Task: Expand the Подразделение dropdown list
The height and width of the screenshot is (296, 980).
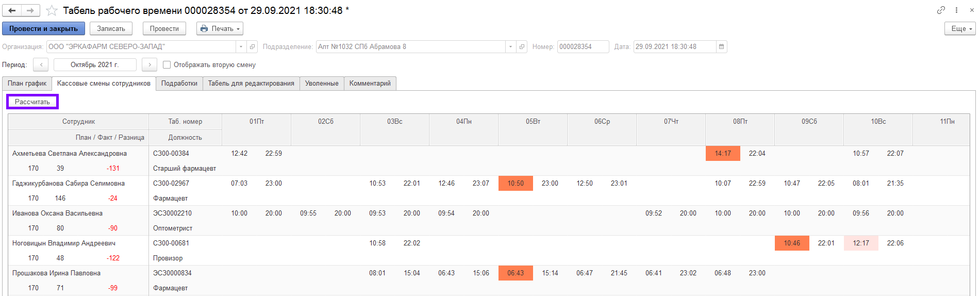Action: [510, 47]
